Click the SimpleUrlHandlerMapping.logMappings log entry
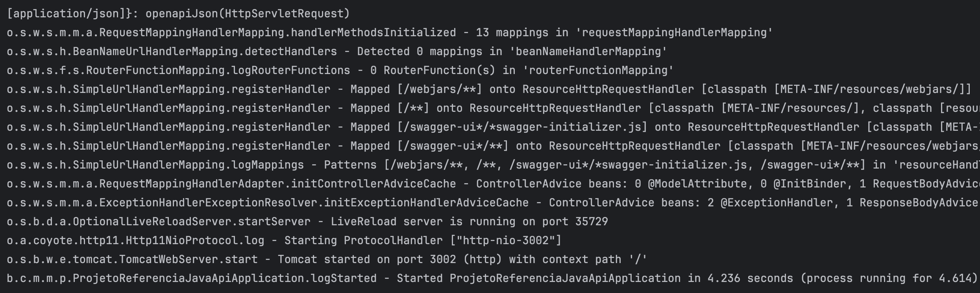This screenshot has width=980, height=293. click(x=155, y=165)
